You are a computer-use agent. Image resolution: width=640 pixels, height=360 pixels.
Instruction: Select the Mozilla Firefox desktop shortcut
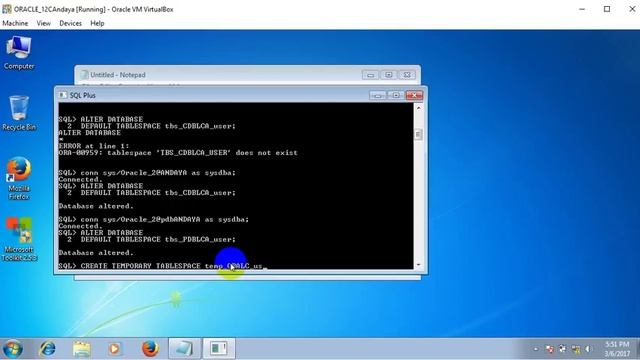19,178
